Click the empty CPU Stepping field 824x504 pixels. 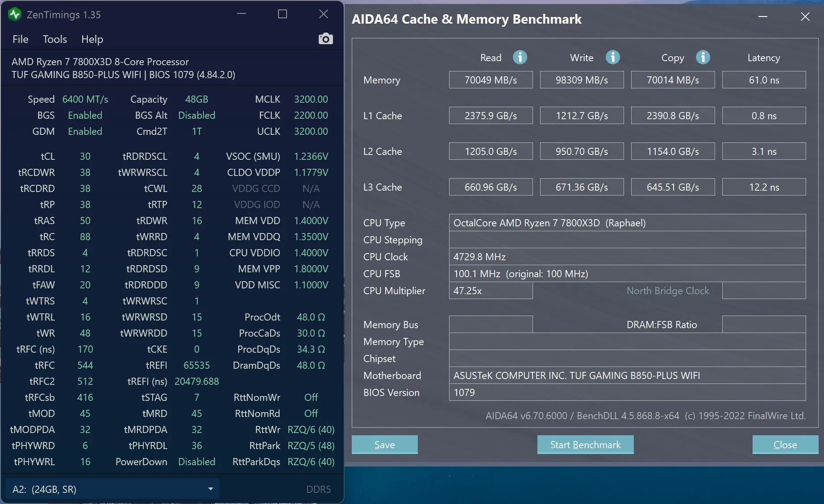(628, 240)
